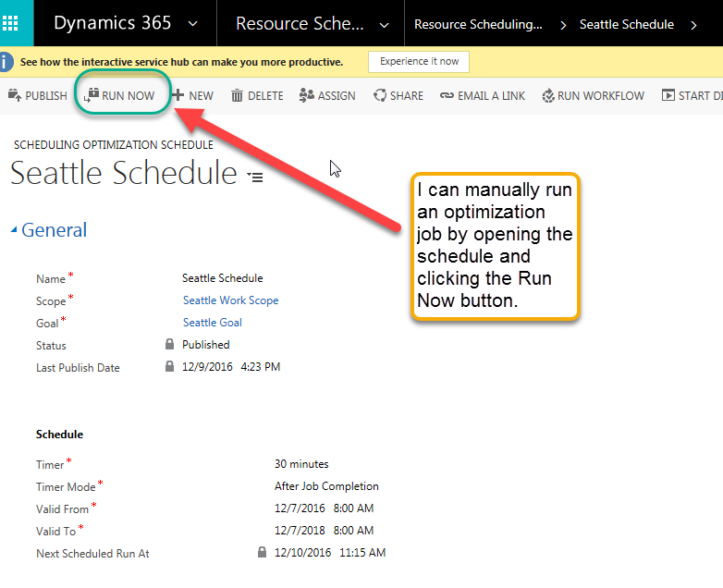
Task: Open the Seattle Goal link
Action: [212, 323]
